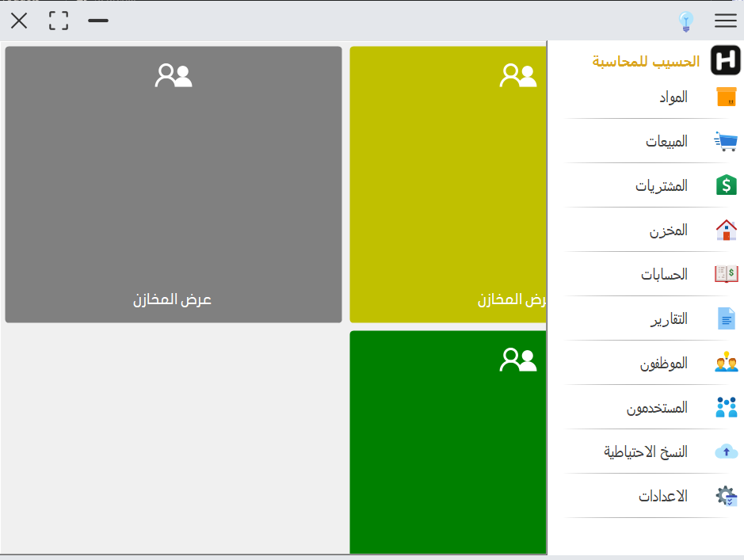
Task: Click the red house warehouse icon
Action: (x=726, y=230)
